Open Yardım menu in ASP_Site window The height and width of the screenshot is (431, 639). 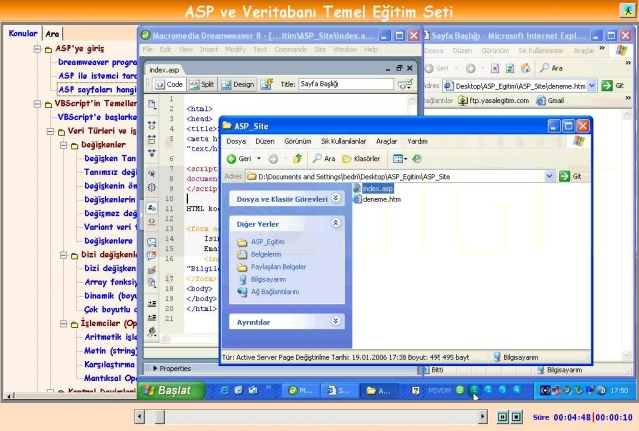[x=417, y=141]
